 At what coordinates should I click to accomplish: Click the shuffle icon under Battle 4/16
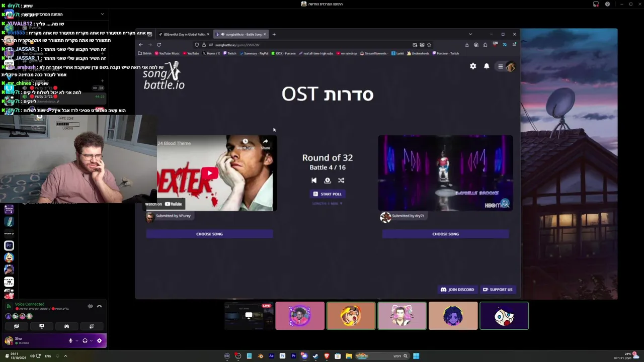click(341, 180)
